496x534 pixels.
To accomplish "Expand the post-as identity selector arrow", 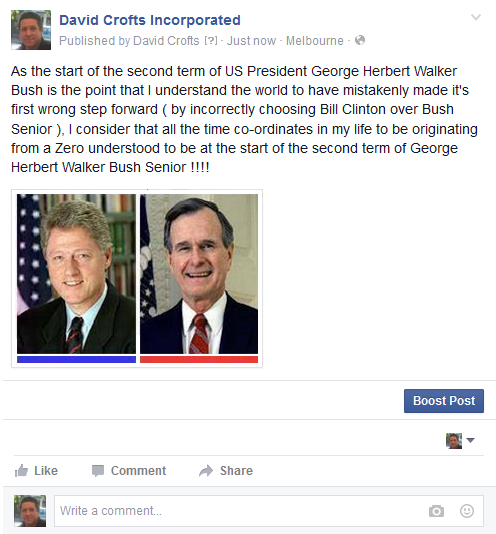I will [470, 440].
